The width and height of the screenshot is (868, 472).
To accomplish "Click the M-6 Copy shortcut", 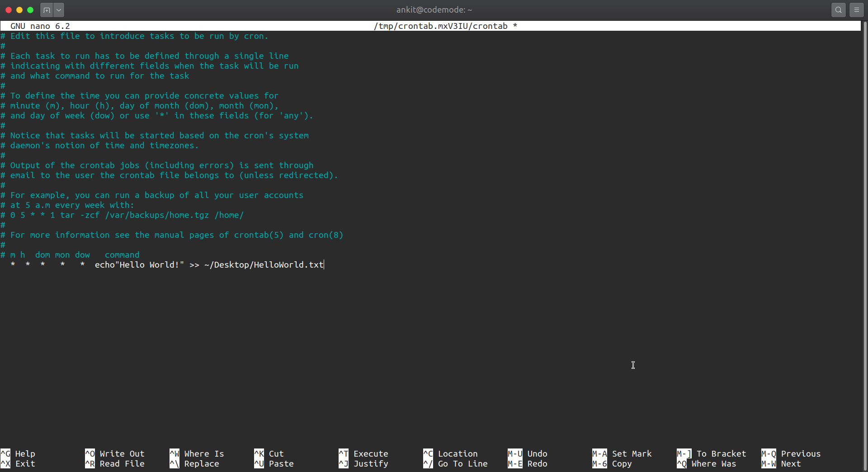I will point(612,463).
